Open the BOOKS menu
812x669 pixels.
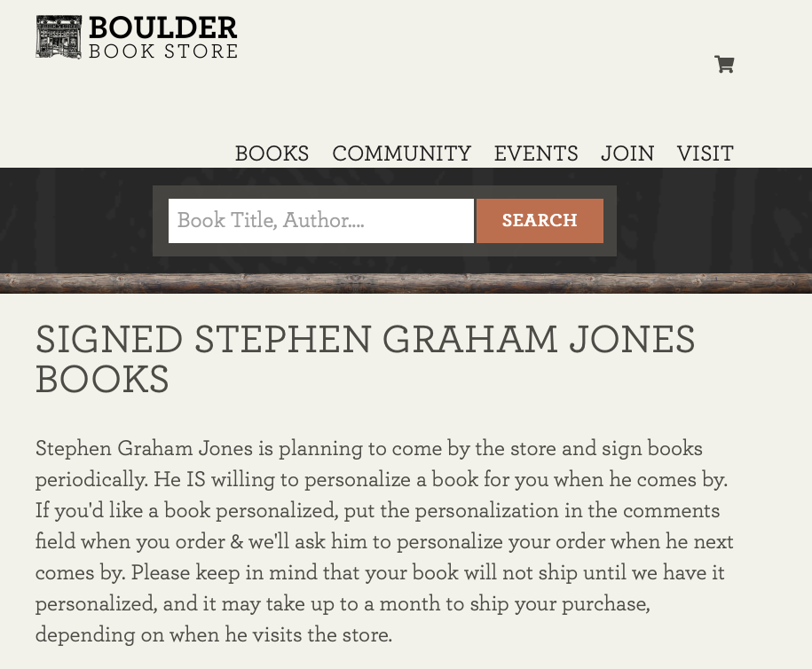point(272,153)
